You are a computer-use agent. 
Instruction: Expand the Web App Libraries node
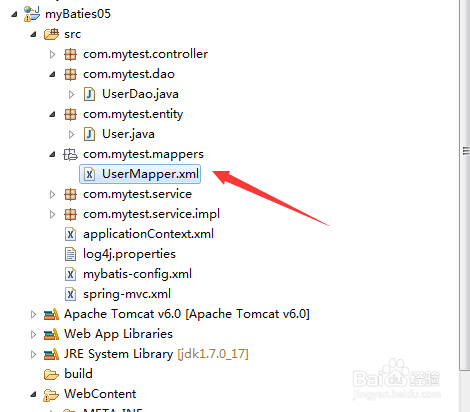click(x=33, y=334)
